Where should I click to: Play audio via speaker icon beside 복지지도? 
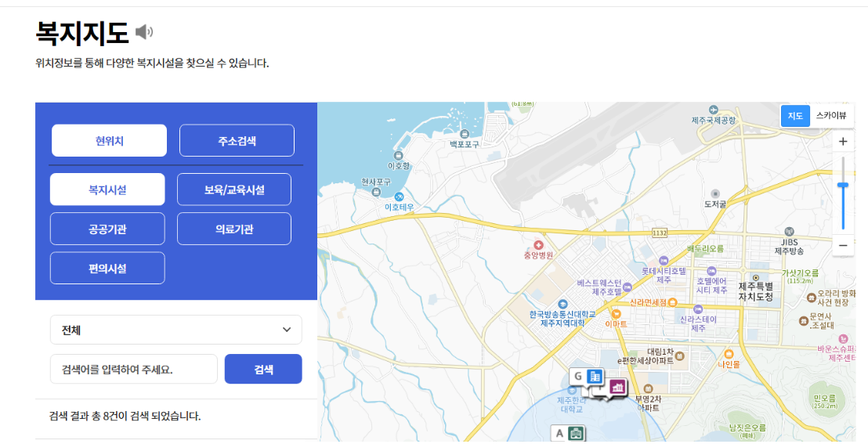coord(144,32)
